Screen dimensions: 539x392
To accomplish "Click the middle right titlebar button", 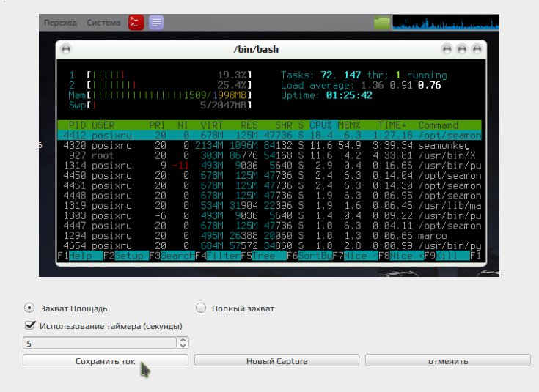I will (462, 50).
